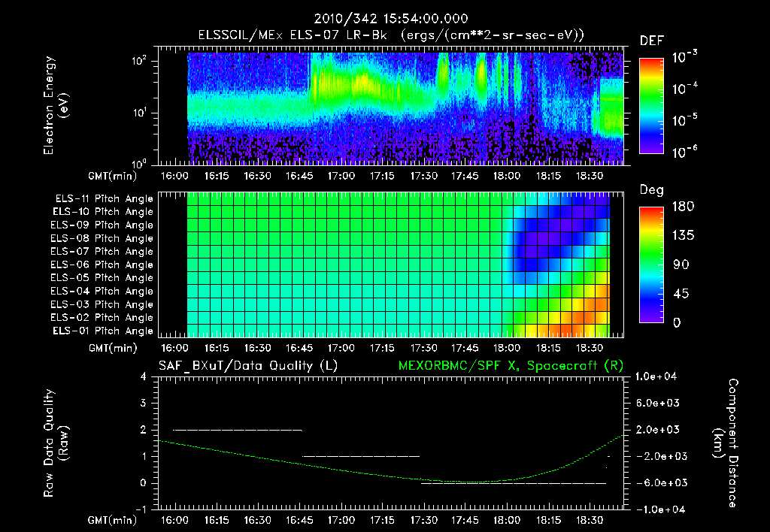Click the 17:30 tick under the pitch angle panel

(x=424, y=348)
